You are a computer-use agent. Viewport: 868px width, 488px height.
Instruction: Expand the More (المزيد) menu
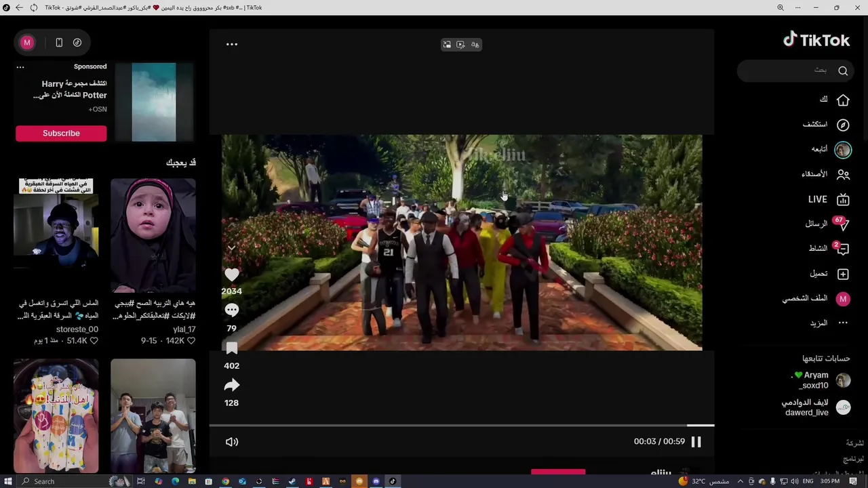[829, 323]
